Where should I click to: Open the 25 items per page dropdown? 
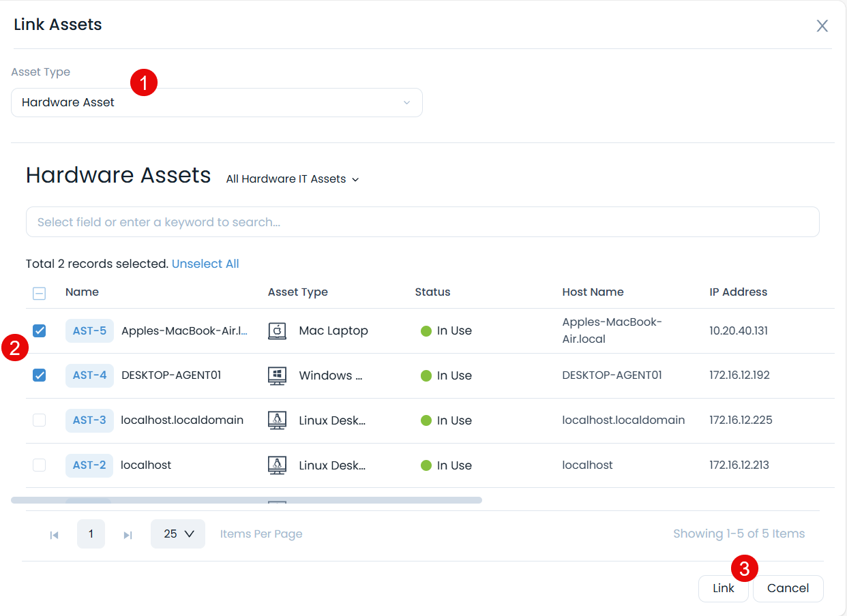pos(178,534)
